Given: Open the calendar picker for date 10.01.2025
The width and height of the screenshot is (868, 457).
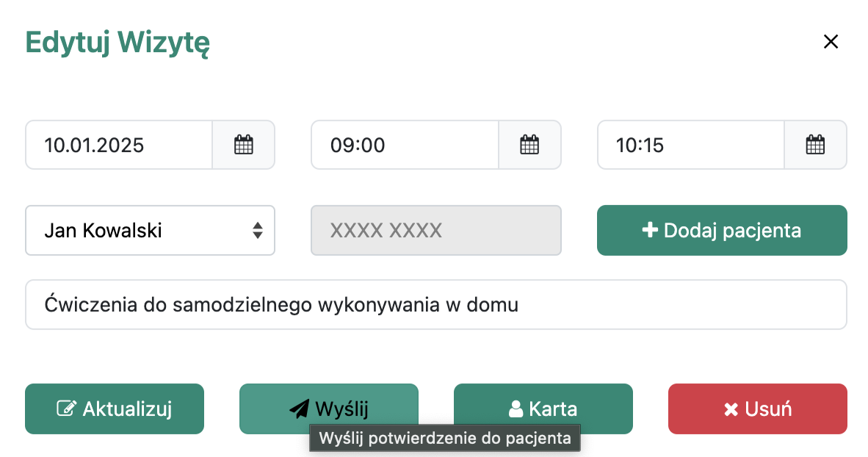Looking at the screenshot, I should (x=243, y=145).
